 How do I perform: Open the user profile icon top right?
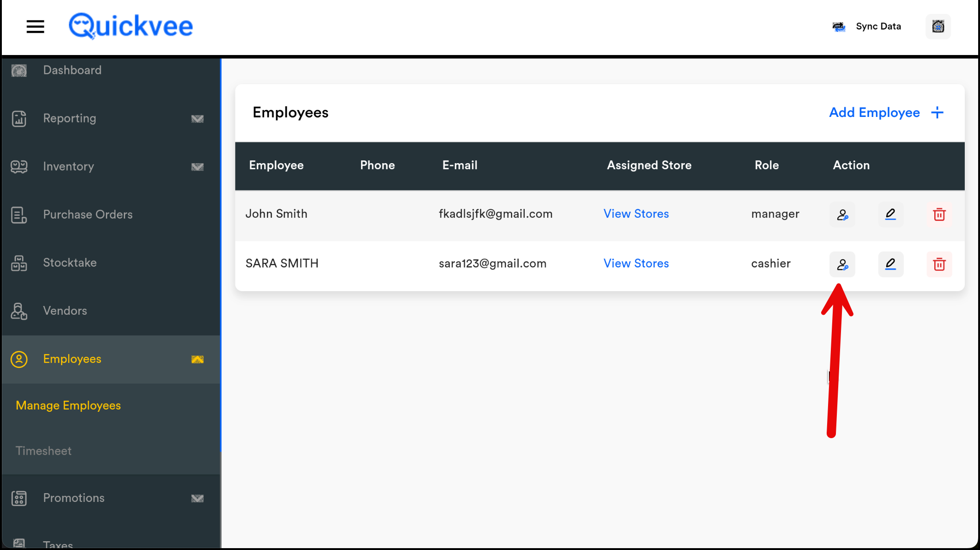tap(938, 26)
